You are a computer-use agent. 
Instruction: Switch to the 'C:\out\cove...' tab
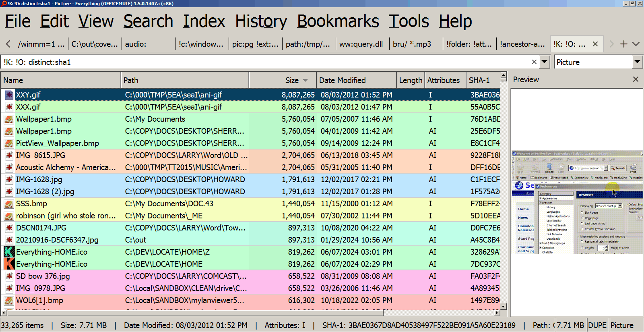(x=95, y=44)
